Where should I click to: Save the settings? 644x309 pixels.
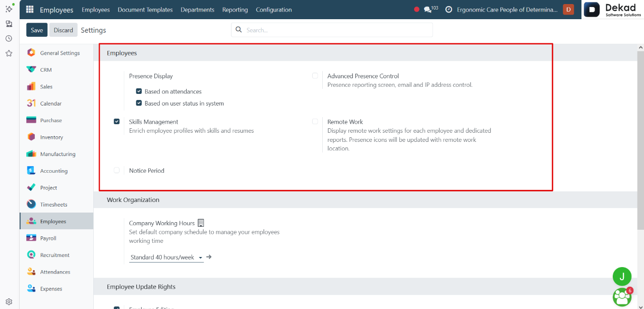(x=37, y=30)
